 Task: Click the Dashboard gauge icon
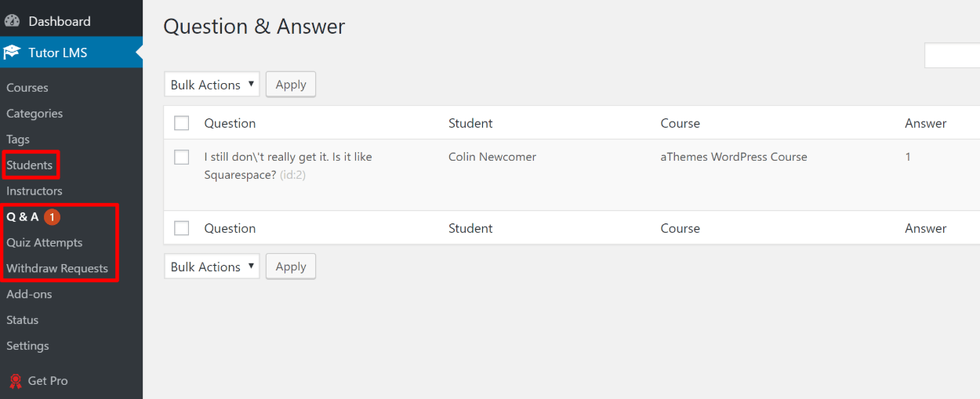(x=13, y=21)
